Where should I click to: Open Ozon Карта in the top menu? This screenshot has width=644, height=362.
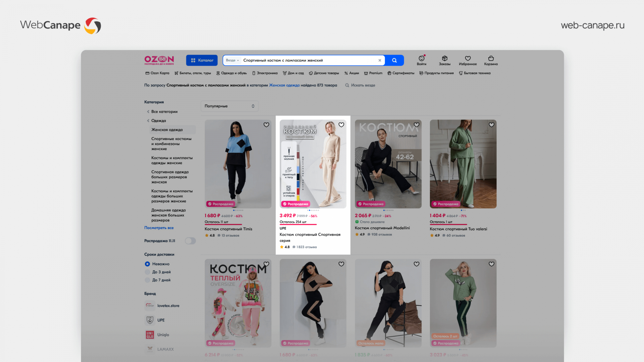point(157,73)
